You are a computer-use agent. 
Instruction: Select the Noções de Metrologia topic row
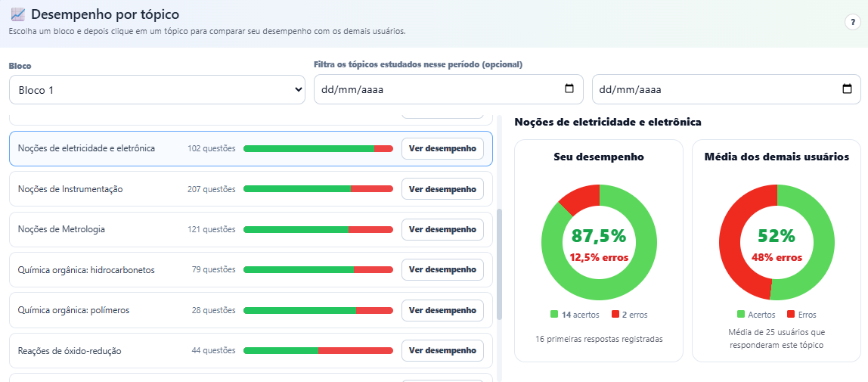tap(251, 229)
